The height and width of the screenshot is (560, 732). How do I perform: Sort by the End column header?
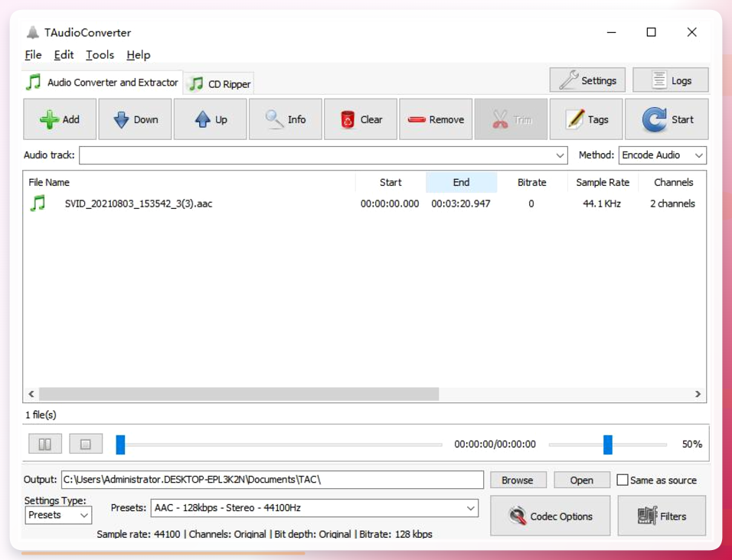click(461, 182)
